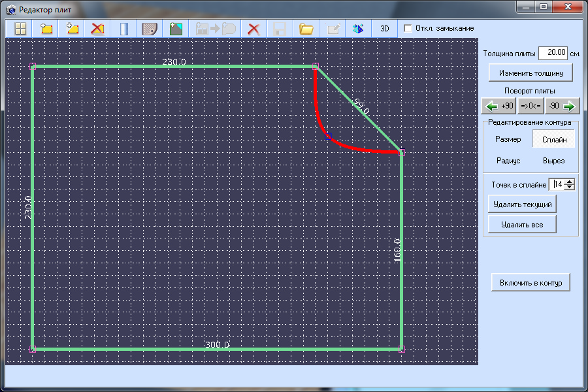Enable the 'Откл. замыкание' checkbox
Image resolution: width=588 pixels, height=392 pixels.
(408, 29)
